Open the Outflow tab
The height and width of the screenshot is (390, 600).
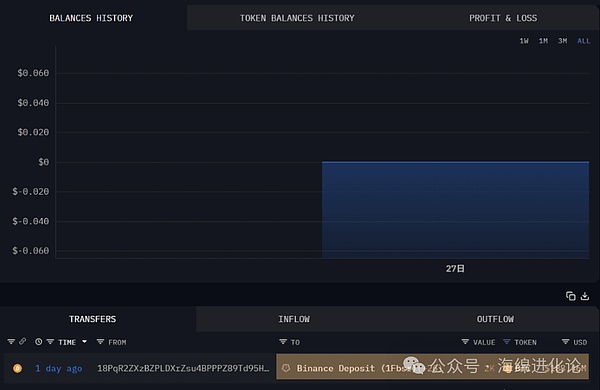pos(495,319)
